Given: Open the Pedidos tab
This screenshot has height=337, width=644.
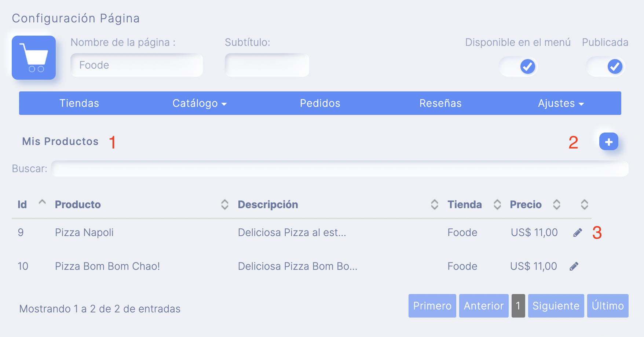Looking at the screenshot, I should pyautogui.click(x=320, y=103).
